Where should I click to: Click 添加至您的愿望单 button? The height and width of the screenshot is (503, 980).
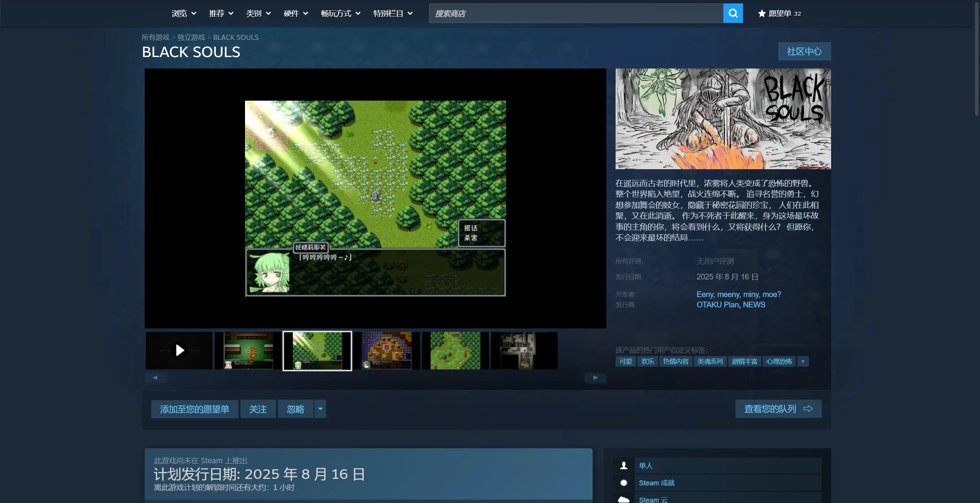(194, 409)
